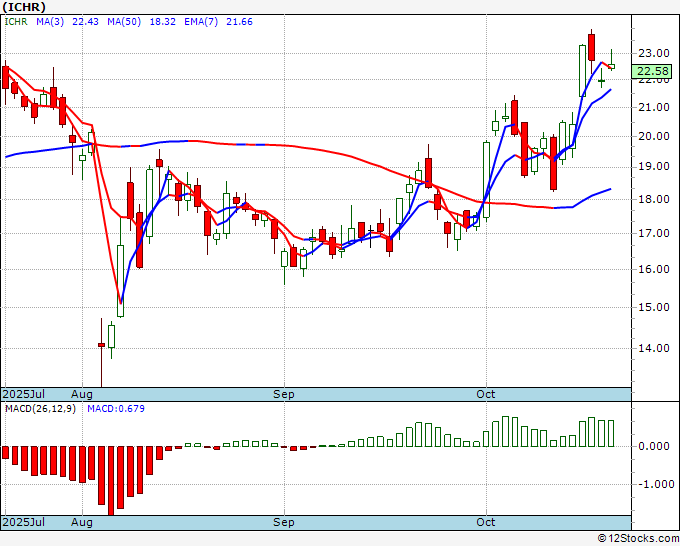The width and height of the screenshot is (680, 546).
Task: Click the 18.32 MA(50) value
Action: point(163,22)
